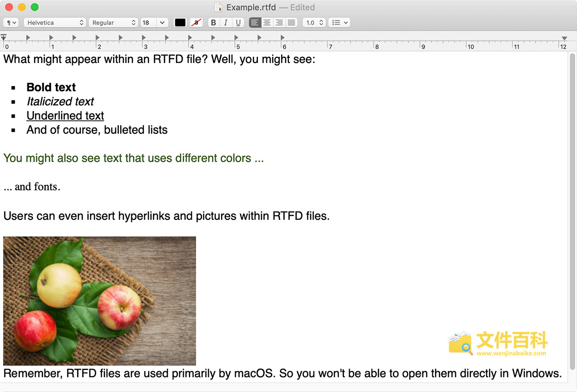Screen dimensions: 577x392
Task: Expand the font size chevron dropdown
Action: [x=162, y=23]
